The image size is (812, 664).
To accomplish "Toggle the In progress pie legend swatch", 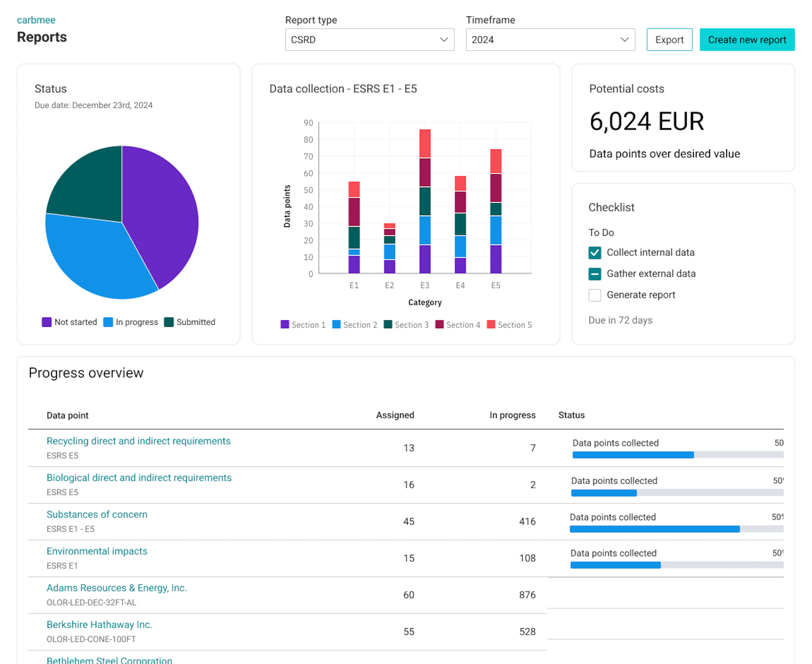I will [x=108, y=322].
